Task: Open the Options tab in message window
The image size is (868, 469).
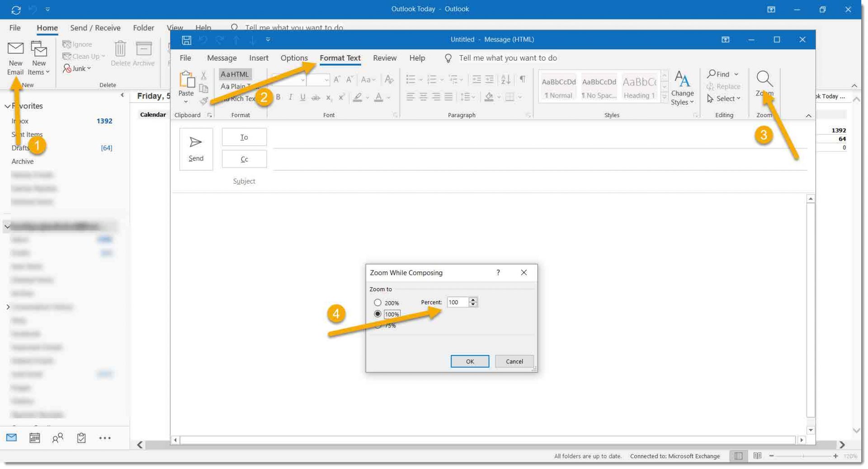Action: 294,58
